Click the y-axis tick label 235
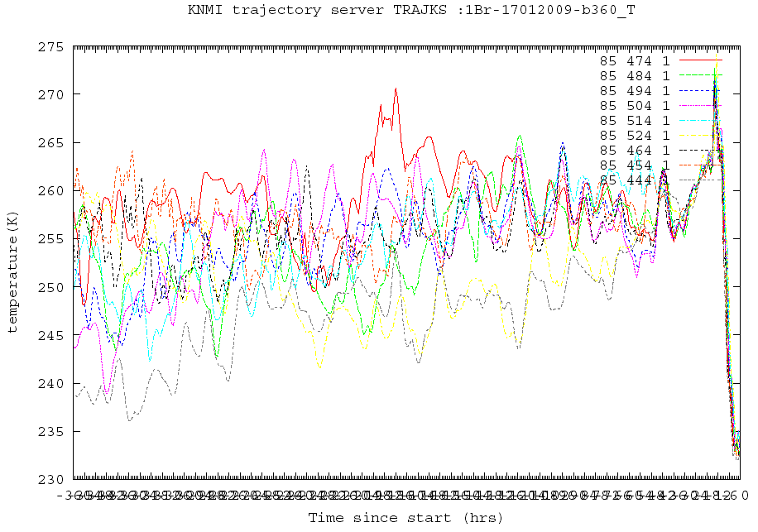 point(50,432)
